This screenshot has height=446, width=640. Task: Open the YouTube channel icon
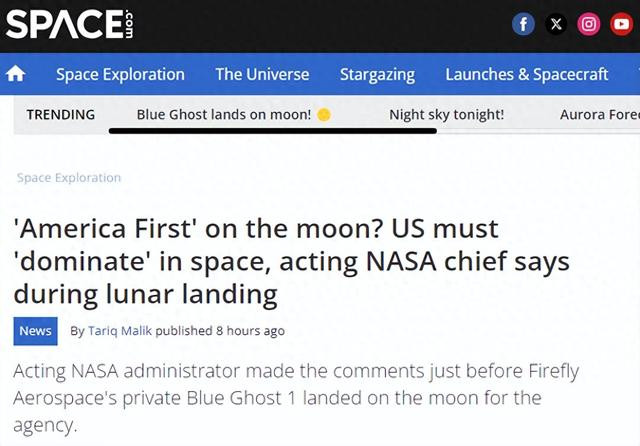[621, 24]
